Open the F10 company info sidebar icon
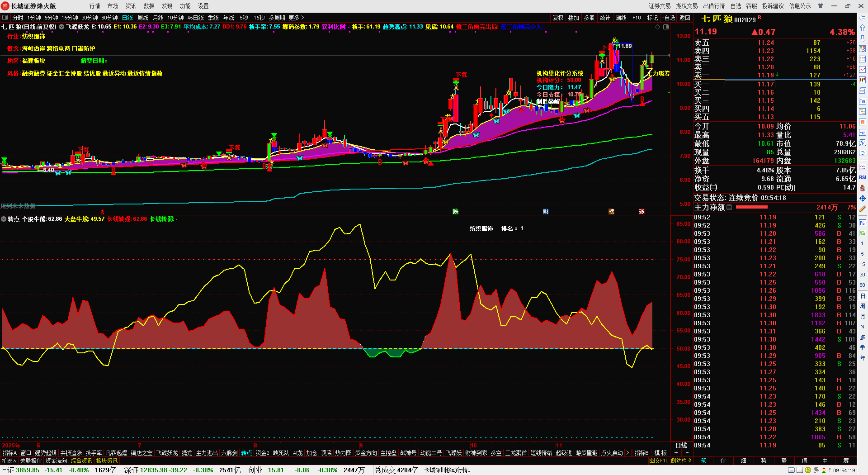 click(863, 101)
